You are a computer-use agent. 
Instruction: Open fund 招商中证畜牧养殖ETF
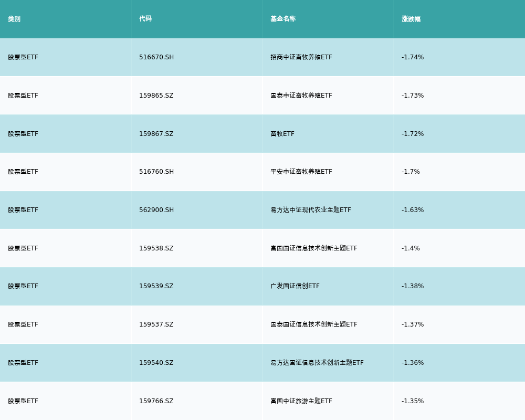(x=301, y=57)
